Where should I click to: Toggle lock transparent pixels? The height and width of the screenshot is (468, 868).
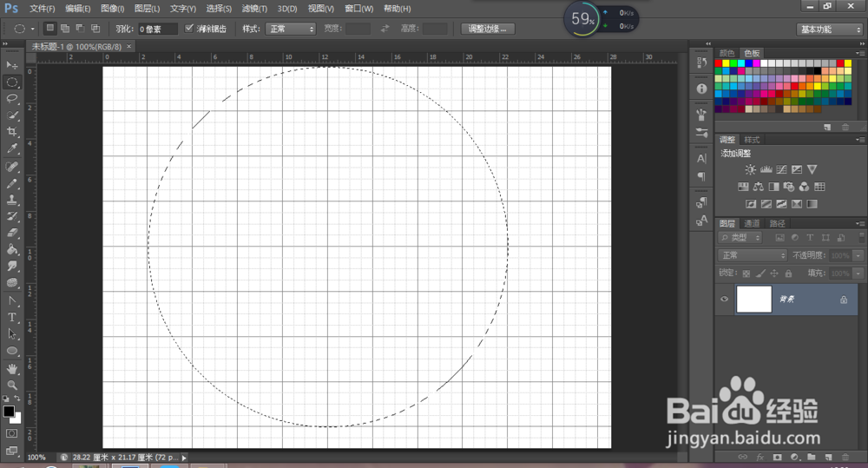point(746,273)
